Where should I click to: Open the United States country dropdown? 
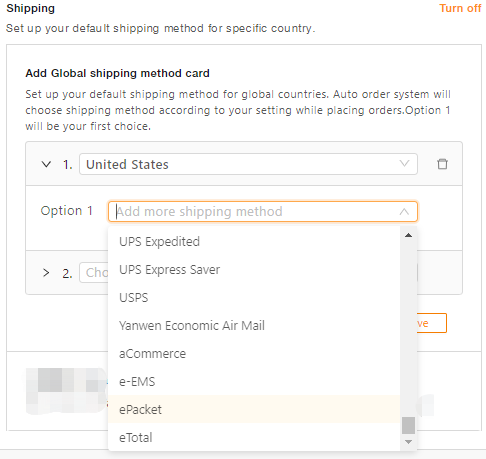point(248,164)
